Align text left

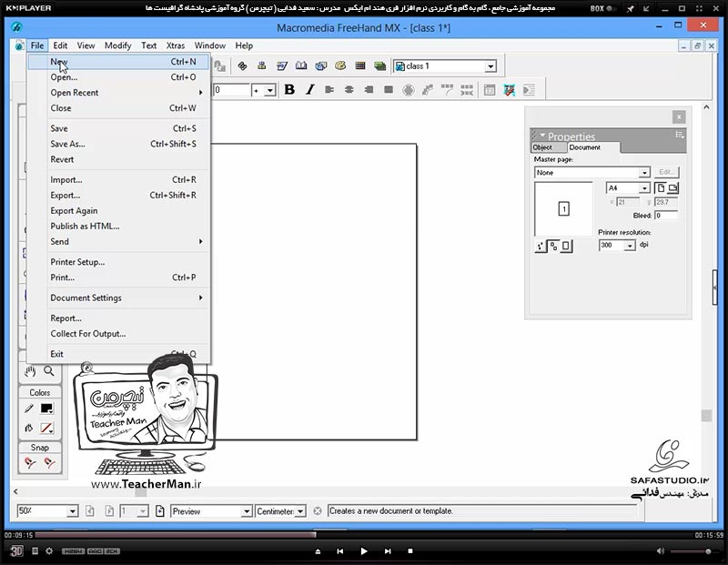[x=329, y=89]
